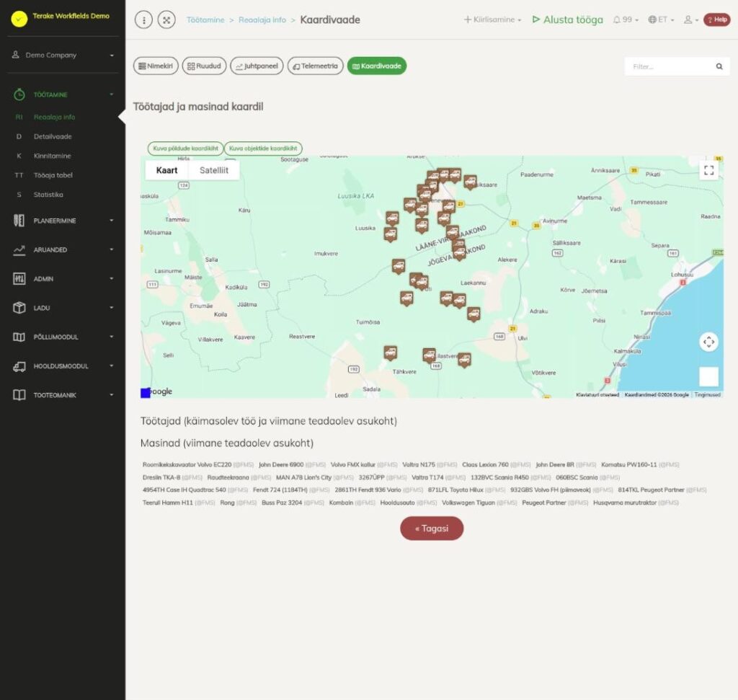This screenshot has height=700, width=738.
Task: Open Tööaja tabel in the sidebar
Action: point(53,175)
